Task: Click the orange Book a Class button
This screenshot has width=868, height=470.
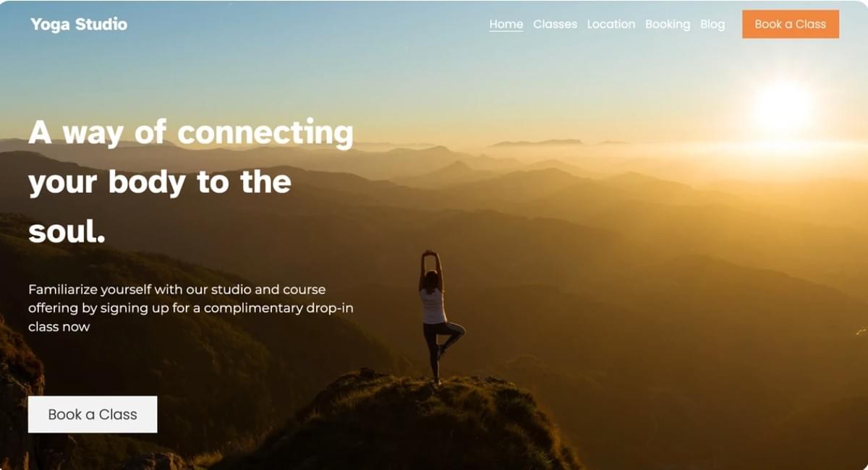Action: pos(791,24)
